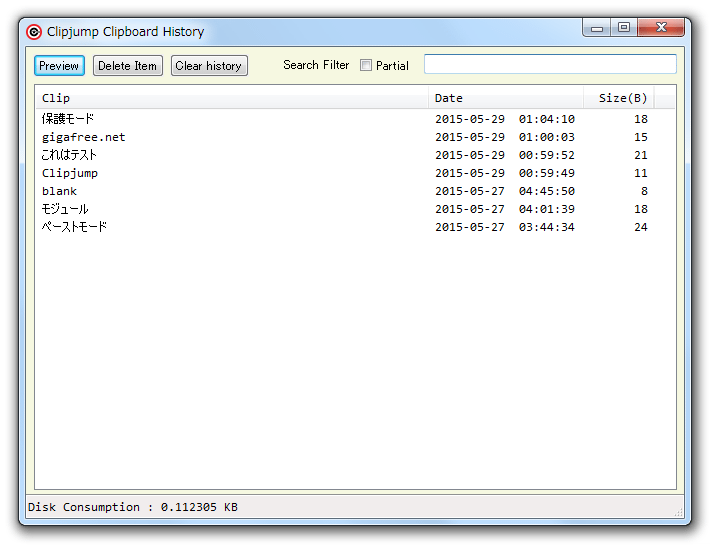Click size value 21 in これはテスト row
This screenshot has width=713, height=548.
pos(641,155)
